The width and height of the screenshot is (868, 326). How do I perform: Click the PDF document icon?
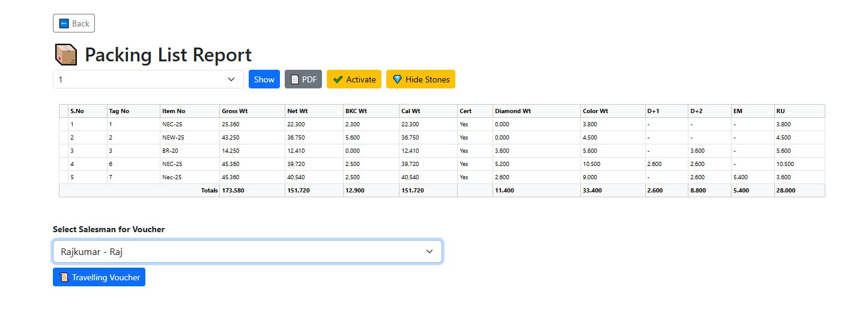(294, 79)
